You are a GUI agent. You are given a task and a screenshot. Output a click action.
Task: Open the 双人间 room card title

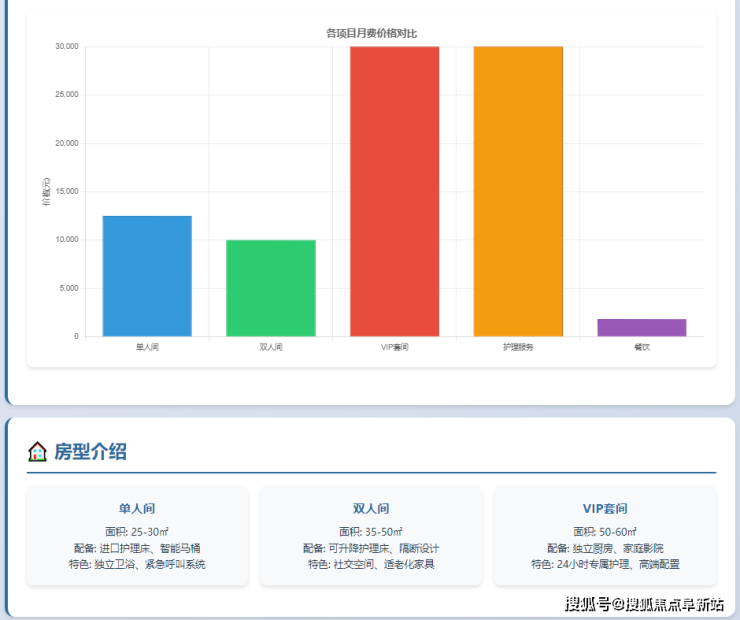click(x=371, y=508)
